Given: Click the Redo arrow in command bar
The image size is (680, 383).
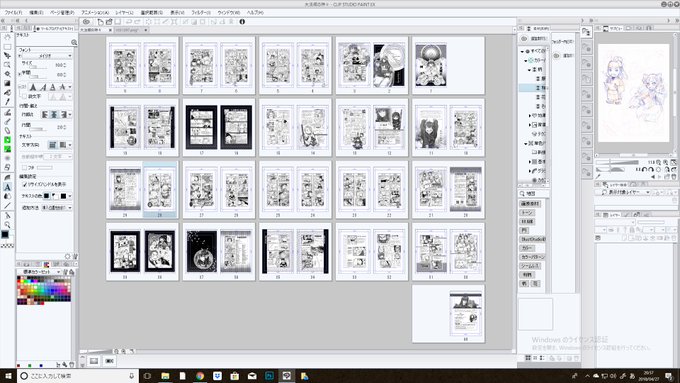Looking at the screenshot, I should pos(137,22).
